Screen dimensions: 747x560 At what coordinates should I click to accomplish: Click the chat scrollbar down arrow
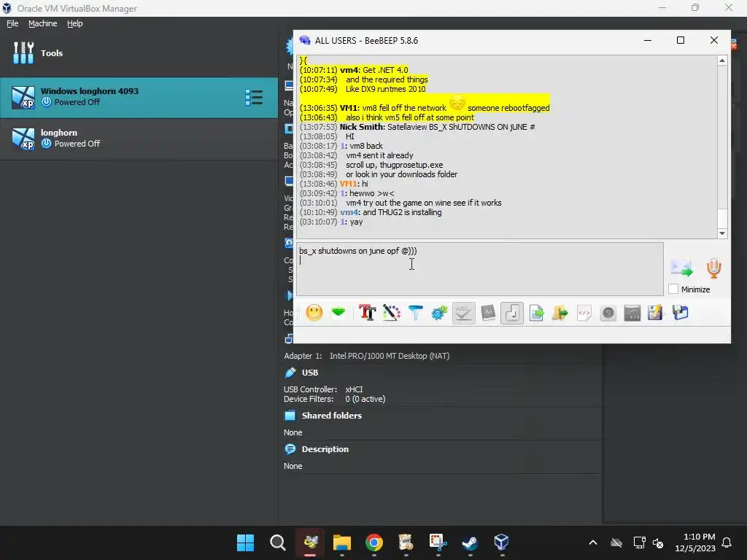722,233
